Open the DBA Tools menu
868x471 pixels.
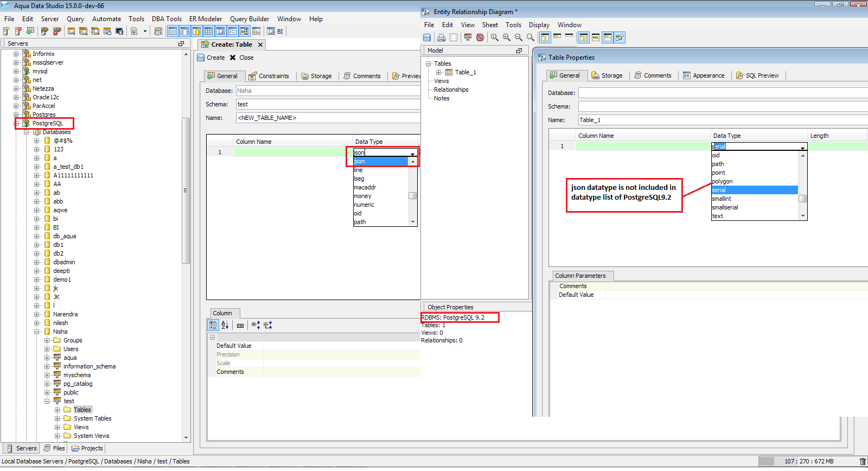[167, 19]
